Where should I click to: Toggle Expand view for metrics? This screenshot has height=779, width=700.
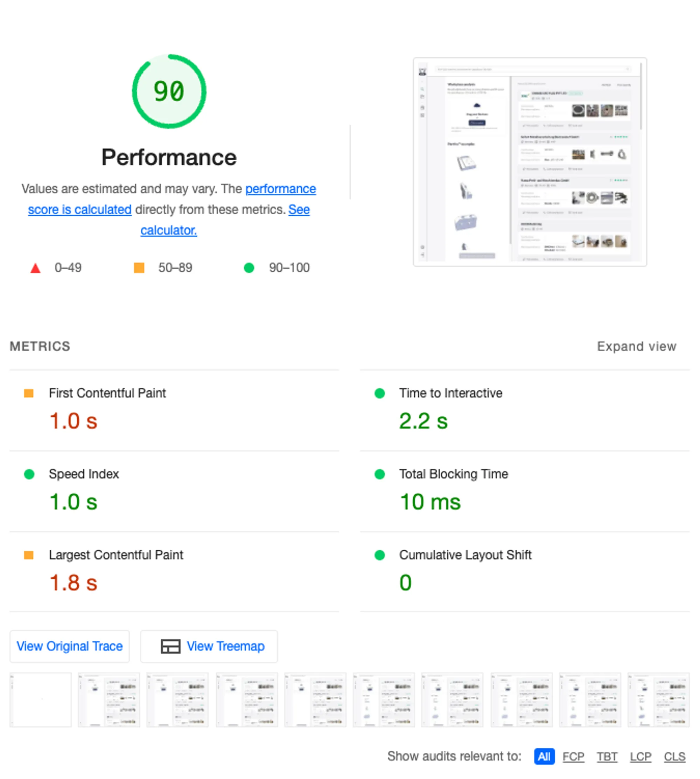[637, 347]
